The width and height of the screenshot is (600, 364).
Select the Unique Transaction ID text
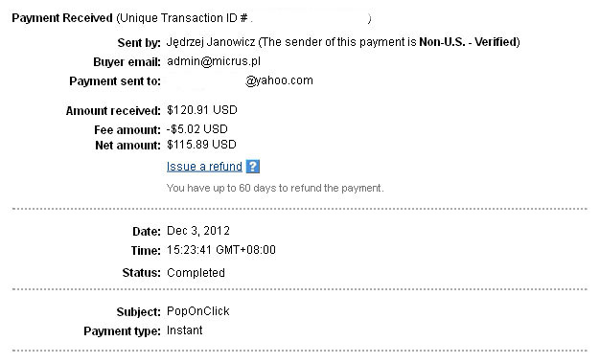[x=184, y=18]
